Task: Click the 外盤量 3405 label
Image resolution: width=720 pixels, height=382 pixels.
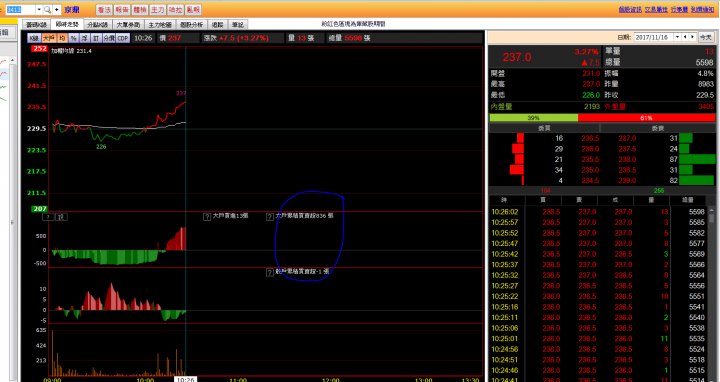Action: pyautogui.click(x=659, y=107)
